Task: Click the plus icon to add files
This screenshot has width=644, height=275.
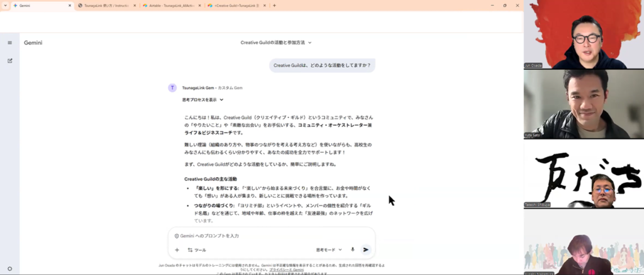Action: pyautogui.click(x=177, y=250)
